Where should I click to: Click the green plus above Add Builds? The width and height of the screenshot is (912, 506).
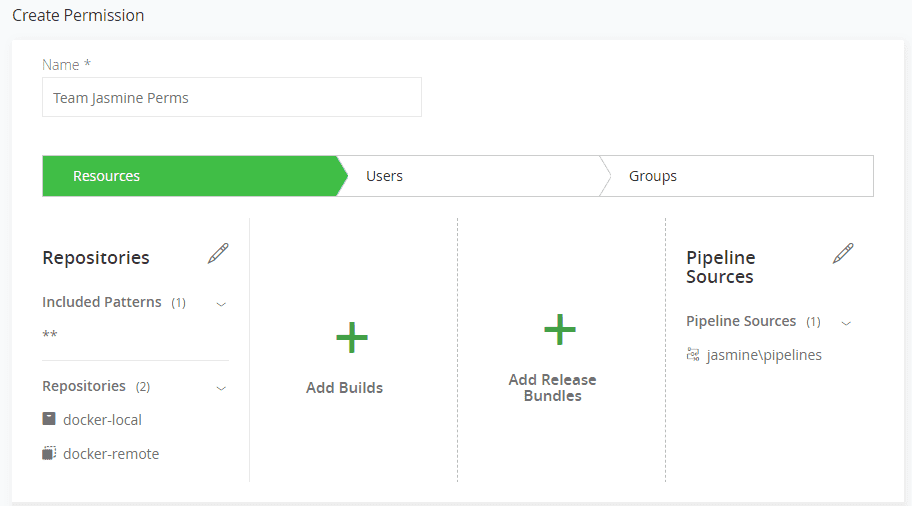352,338
